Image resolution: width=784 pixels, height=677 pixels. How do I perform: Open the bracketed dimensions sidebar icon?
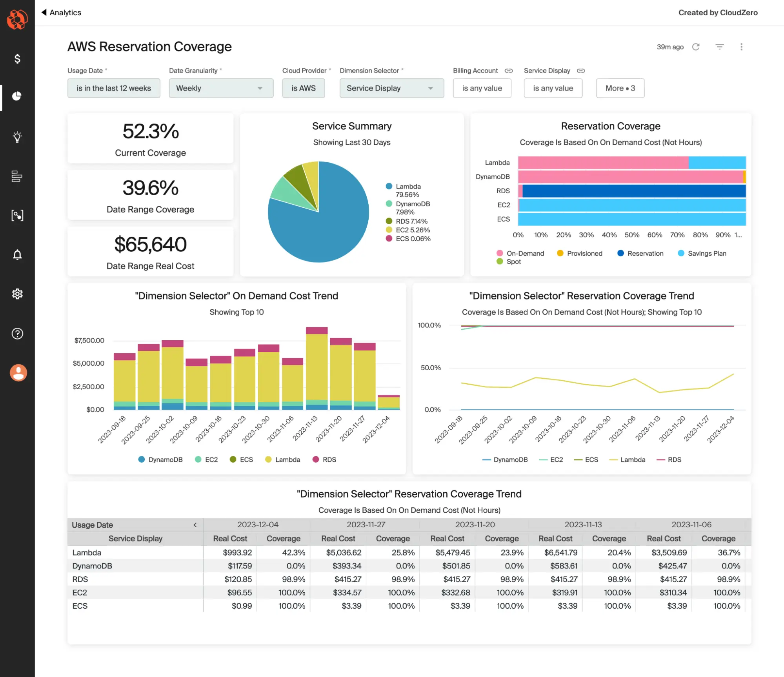17,215
